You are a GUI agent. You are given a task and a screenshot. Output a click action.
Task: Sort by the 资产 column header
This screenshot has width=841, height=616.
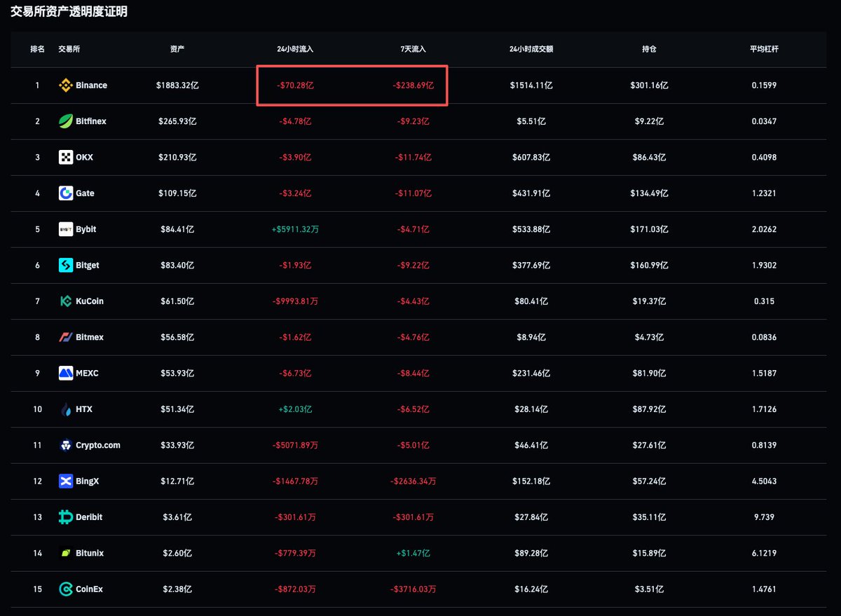[x=177, y=49]
